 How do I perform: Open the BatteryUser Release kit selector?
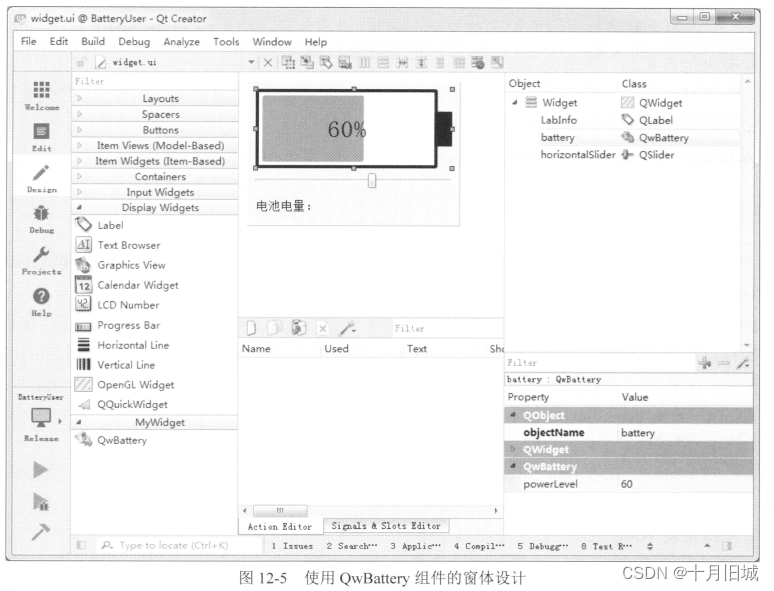click(41, 418)
